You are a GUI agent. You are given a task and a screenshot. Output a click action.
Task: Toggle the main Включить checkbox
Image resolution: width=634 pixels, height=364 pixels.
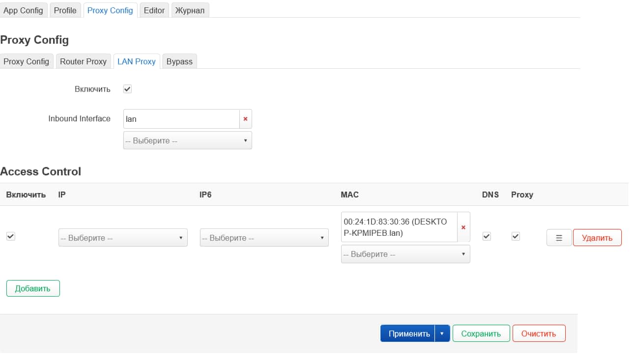[127, 89]
